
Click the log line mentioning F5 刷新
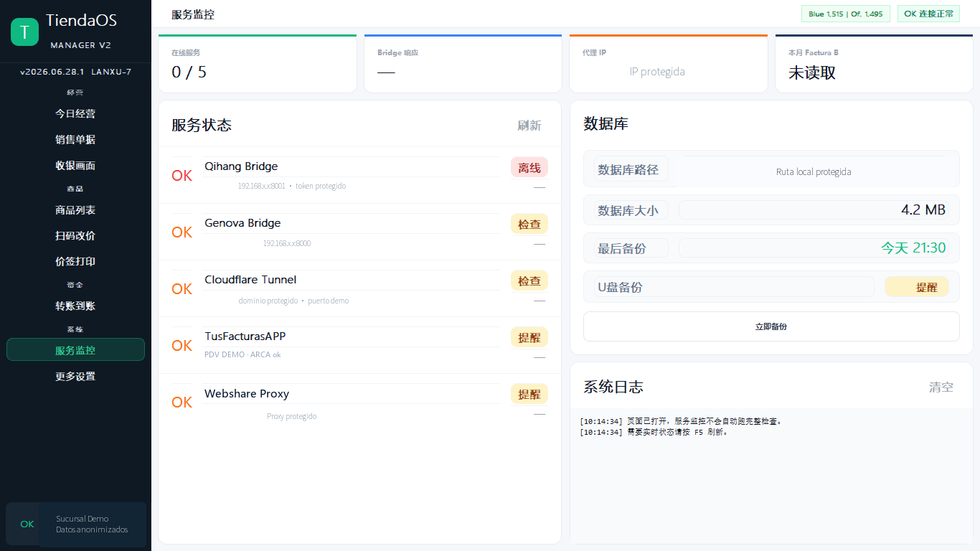[x=654, y=432]
